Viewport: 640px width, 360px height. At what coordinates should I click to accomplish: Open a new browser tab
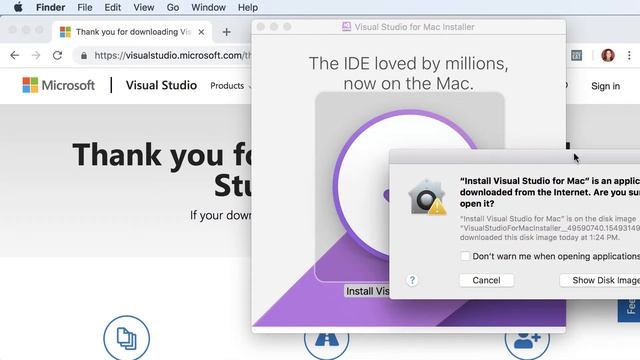pos(227,32)
